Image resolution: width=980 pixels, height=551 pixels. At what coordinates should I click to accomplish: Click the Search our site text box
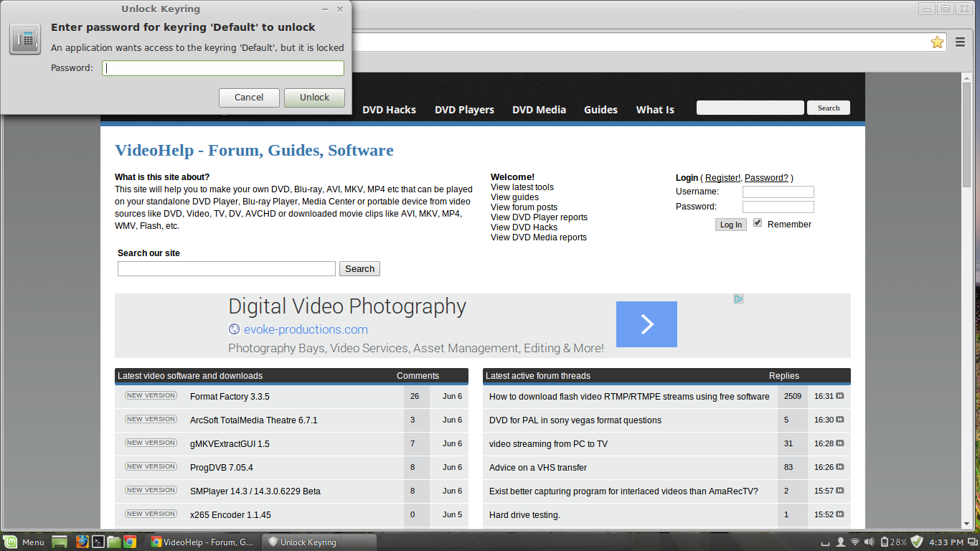click(227, 268)
